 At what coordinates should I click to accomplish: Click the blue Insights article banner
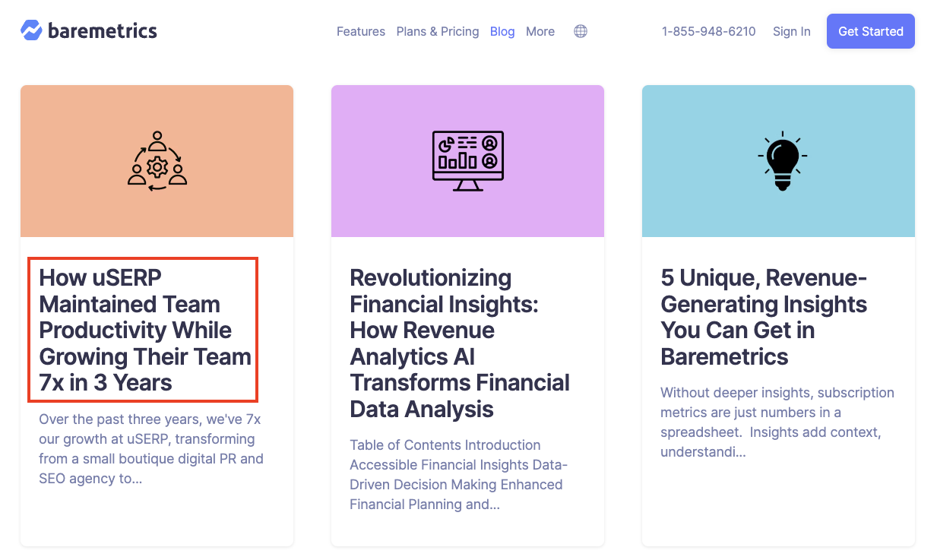click(x=779, y=161)
